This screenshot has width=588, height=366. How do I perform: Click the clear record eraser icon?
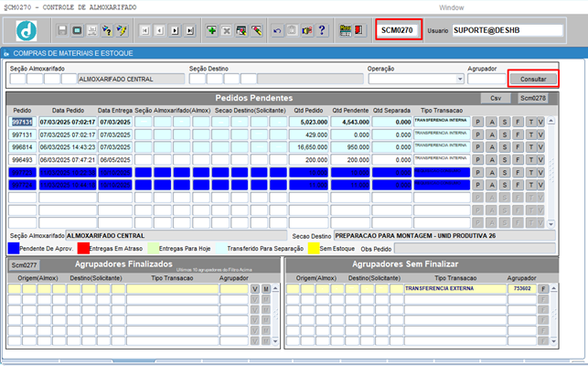[256, 30]
